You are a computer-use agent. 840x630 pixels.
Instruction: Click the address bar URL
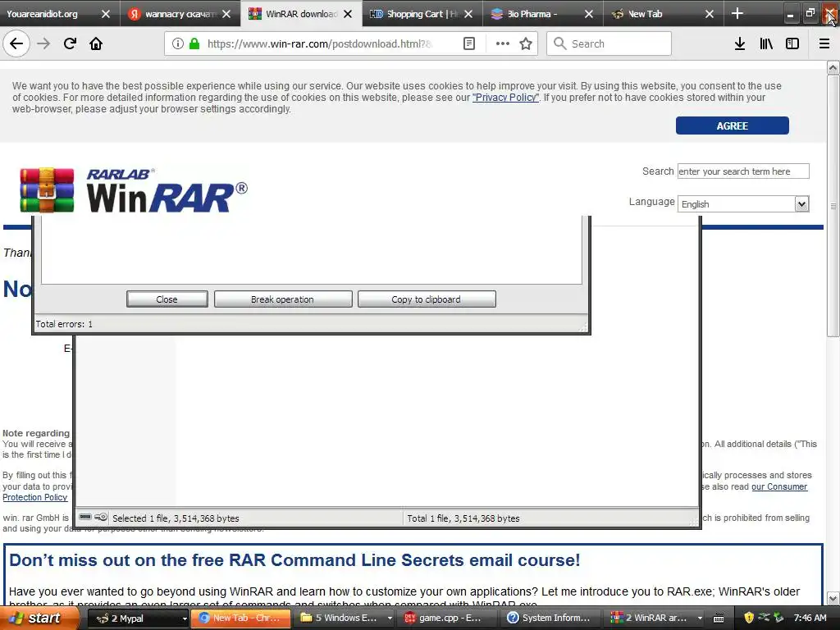pyautogui.click(x=320, y=44)
